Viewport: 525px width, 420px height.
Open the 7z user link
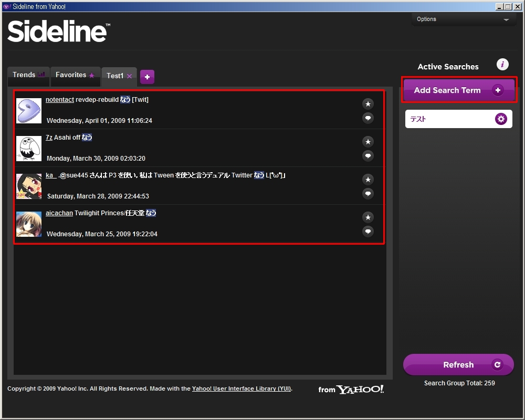49,138
